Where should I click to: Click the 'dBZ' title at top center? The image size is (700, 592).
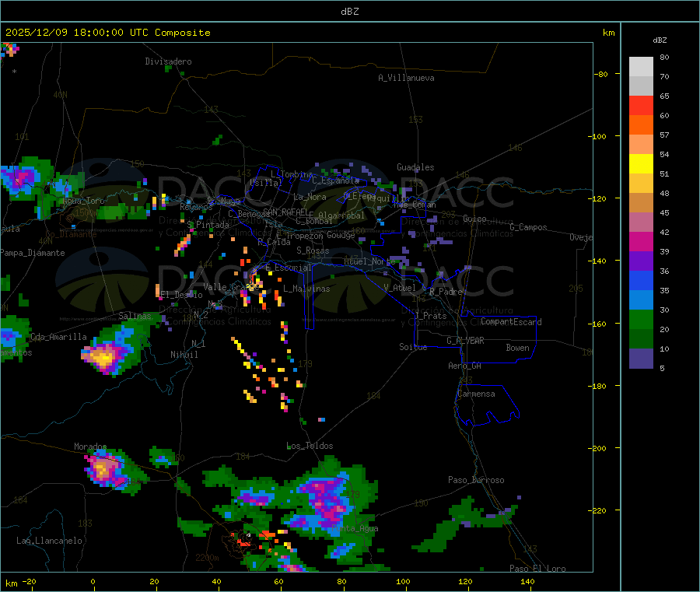349,12
